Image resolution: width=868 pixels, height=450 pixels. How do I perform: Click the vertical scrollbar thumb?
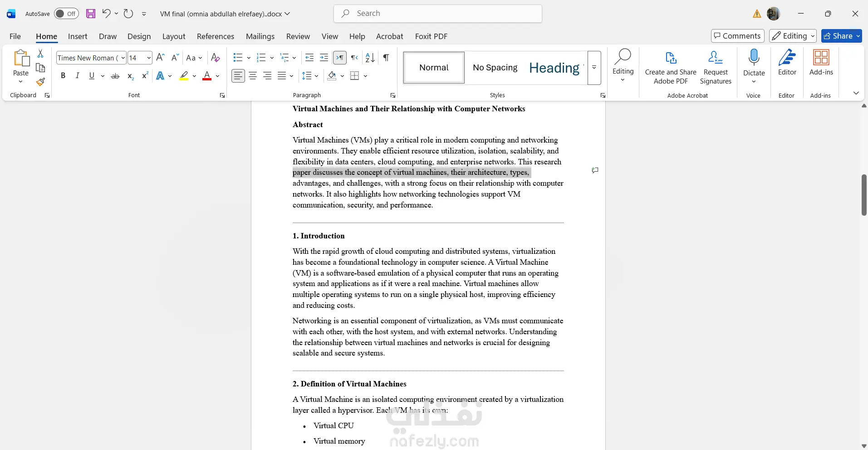[x=864, y=195]
